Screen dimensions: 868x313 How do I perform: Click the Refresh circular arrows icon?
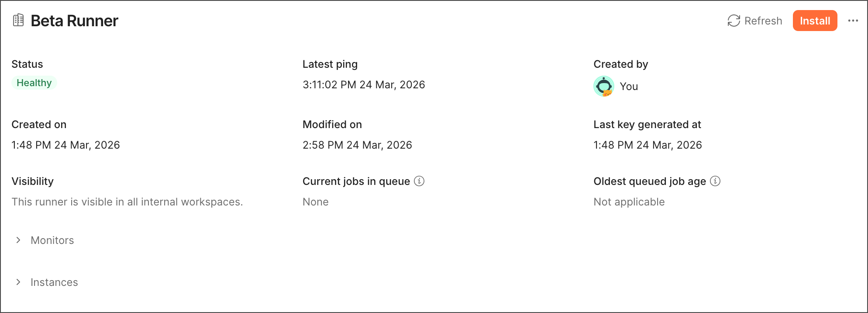tap(734, 21)
